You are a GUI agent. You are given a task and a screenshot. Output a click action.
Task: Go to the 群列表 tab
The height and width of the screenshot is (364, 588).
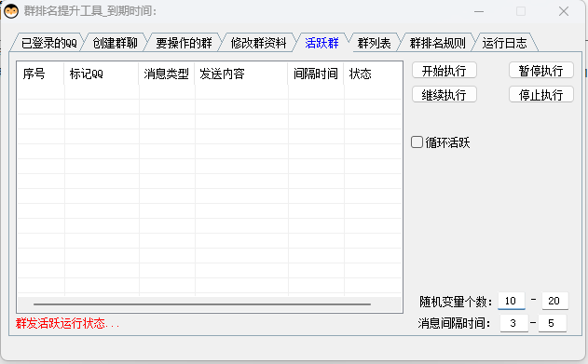[x=375, y=43]
